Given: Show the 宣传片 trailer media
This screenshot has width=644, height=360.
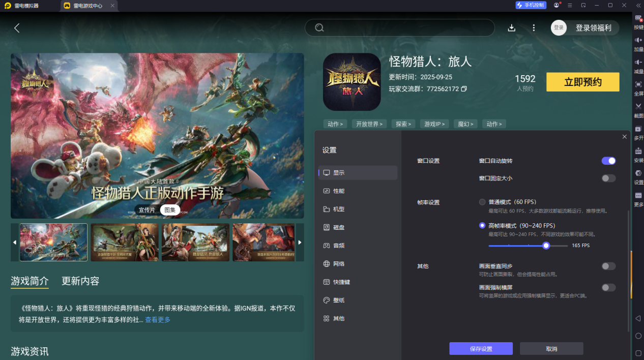Looking at the screenshot, I should pos(147,210).
